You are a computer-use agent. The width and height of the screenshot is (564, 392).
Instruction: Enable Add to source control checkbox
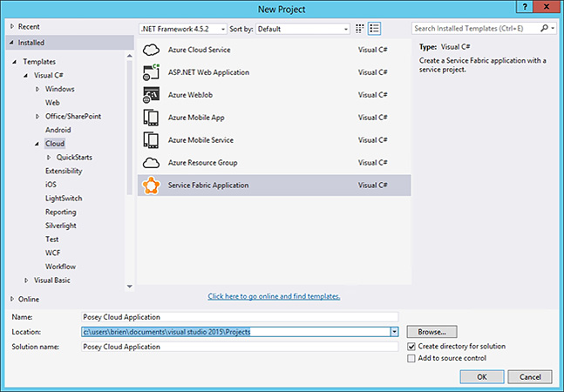411,358
